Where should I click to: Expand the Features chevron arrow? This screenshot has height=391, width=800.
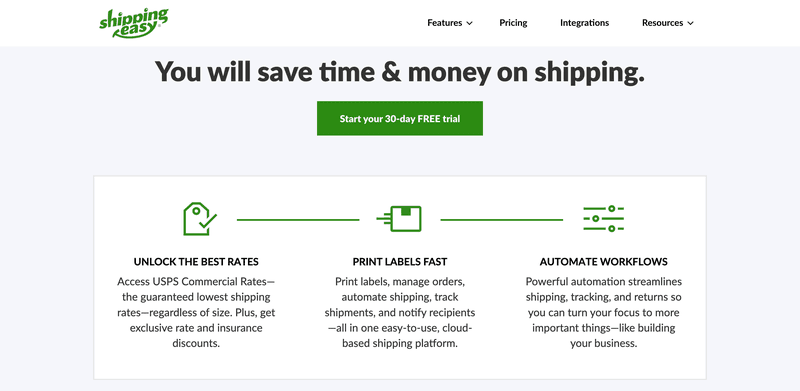pyautogui.click(x=469, y=23)
